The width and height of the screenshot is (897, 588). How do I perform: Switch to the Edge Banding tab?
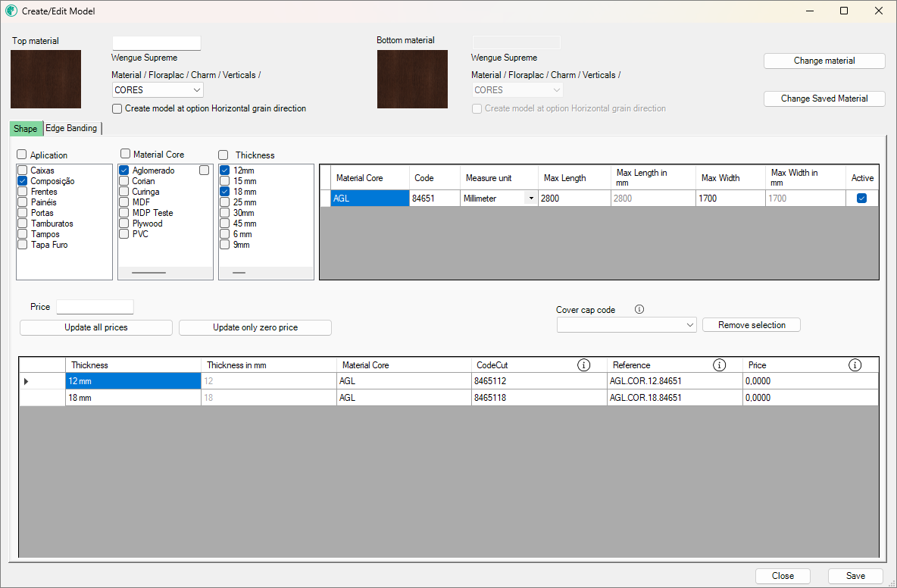click(x=71, y=128)
